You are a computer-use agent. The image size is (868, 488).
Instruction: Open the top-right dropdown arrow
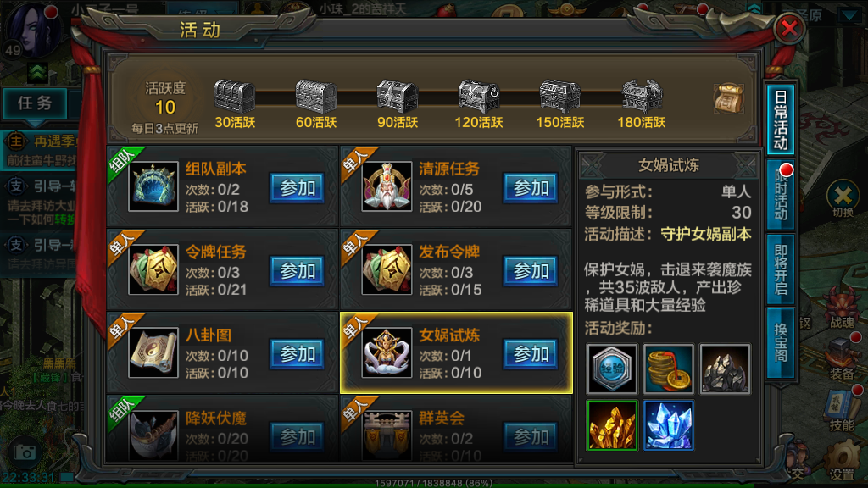coord(851,15)
